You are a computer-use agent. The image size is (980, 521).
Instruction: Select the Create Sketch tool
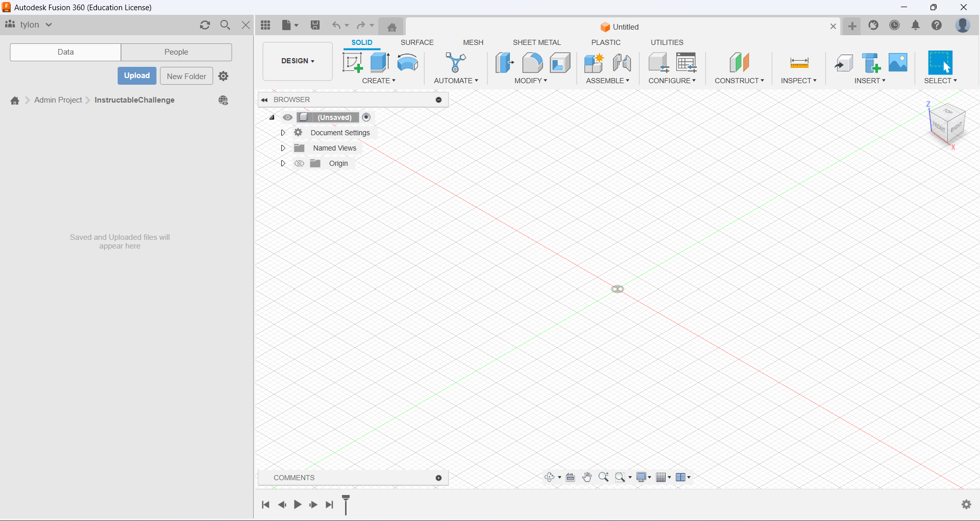pyautogui.click(x=352, y=62)
